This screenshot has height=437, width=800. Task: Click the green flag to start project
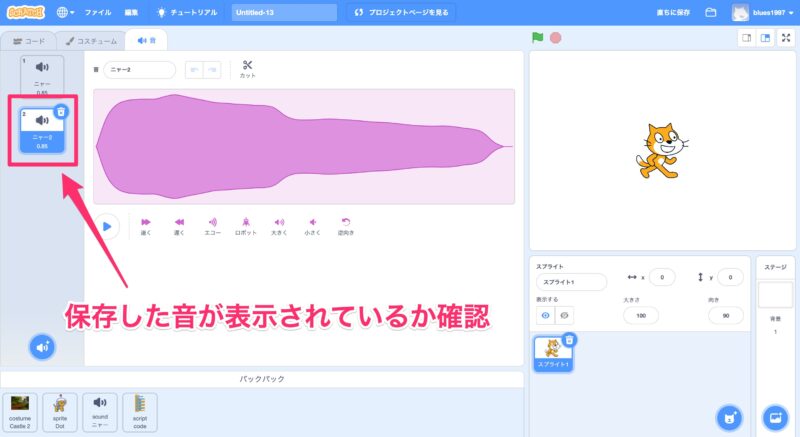(x=538, y=38)
